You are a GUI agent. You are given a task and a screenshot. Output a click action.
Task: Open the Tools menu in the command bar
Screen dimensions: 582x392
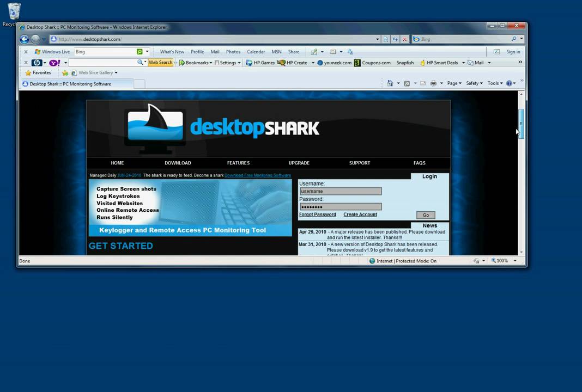pyautogui.click(x=495, y=83)
